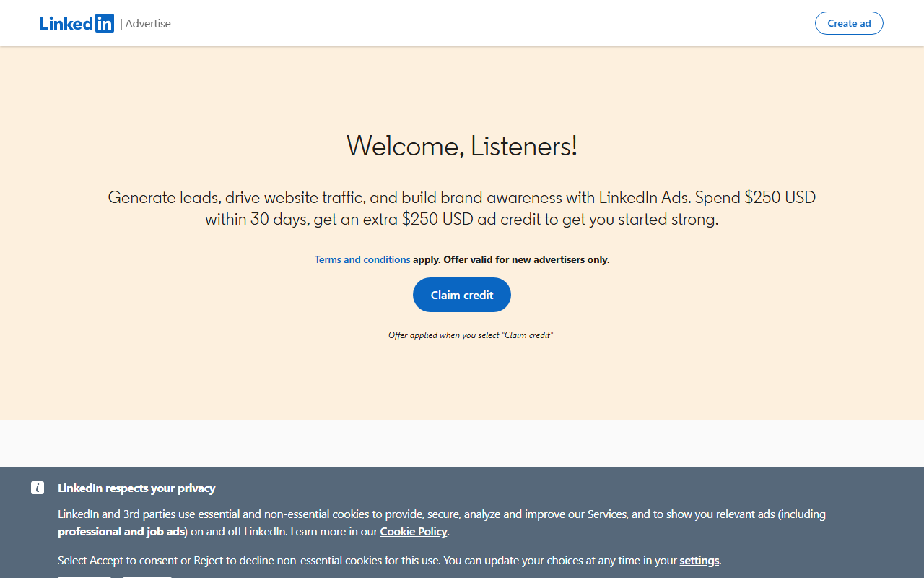Open the cookie settings link
Screen dimensions: 924x578
[x=699, y=561]
